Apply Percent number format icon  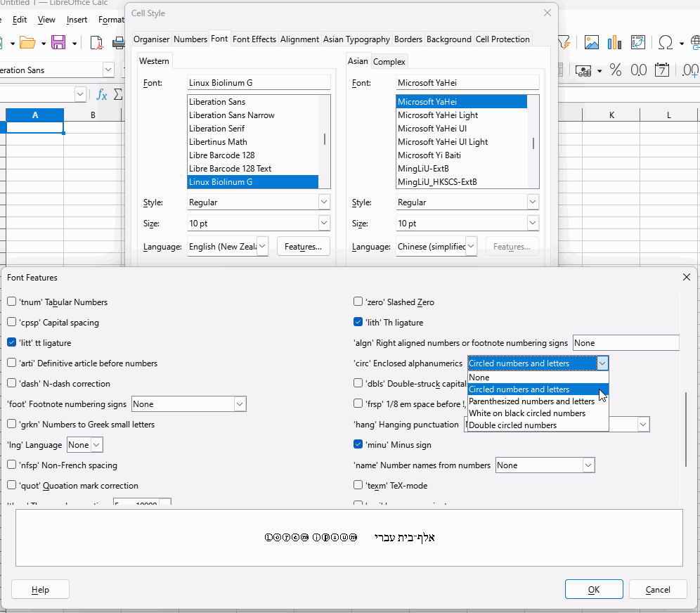click(x=616, y=70)
